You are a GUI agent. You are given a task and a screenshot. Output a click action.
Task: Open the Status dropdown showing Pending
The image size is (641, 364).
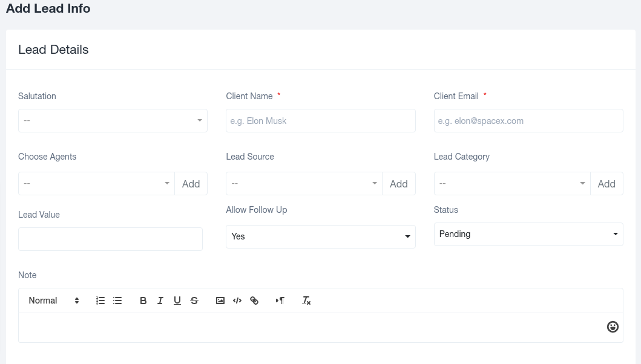click(528, 234)
